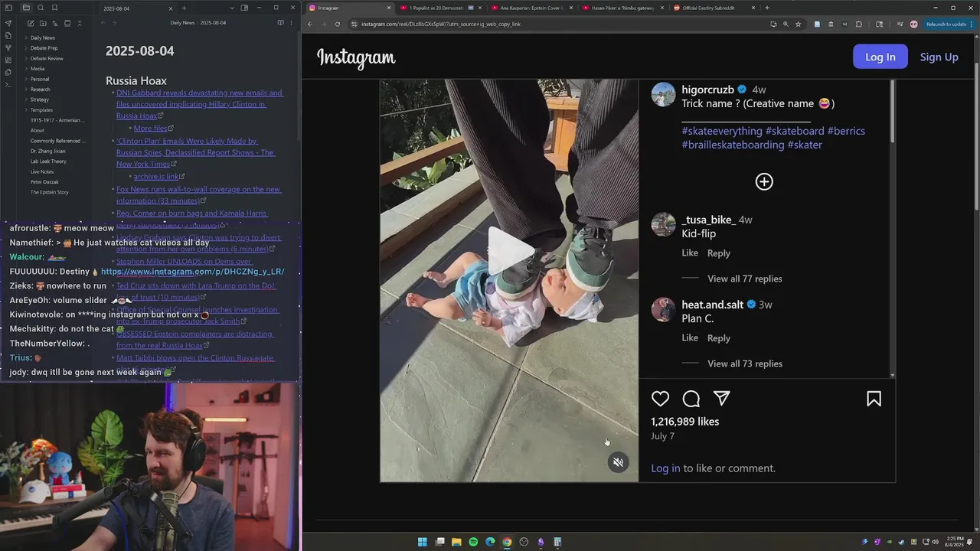Expand the Debate Prep folder
The height and width of the screenshot is (551, 980).
[44, 48]
